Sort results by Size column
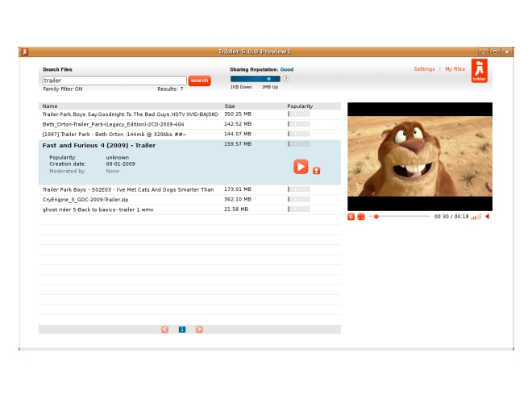The image size is (532, 398). click(x=230, y=106)
